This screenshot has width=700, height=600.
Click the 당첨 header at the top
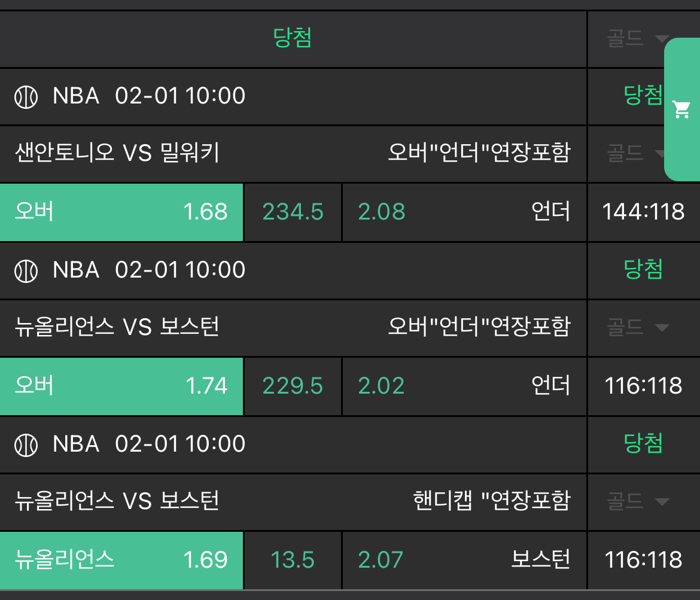point(293,39)
